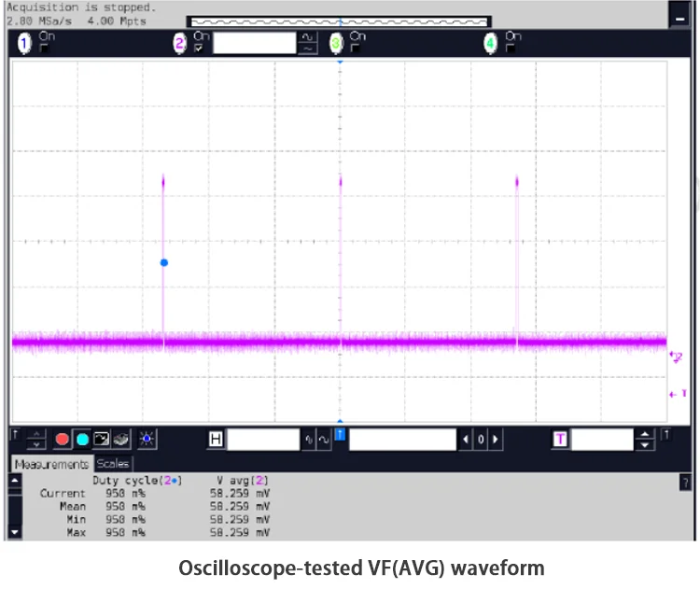This screenshot has height=589, width=700.
Task: Click the memory bar waveform overview
Action: pyautogui.click(x=340, y=21)
